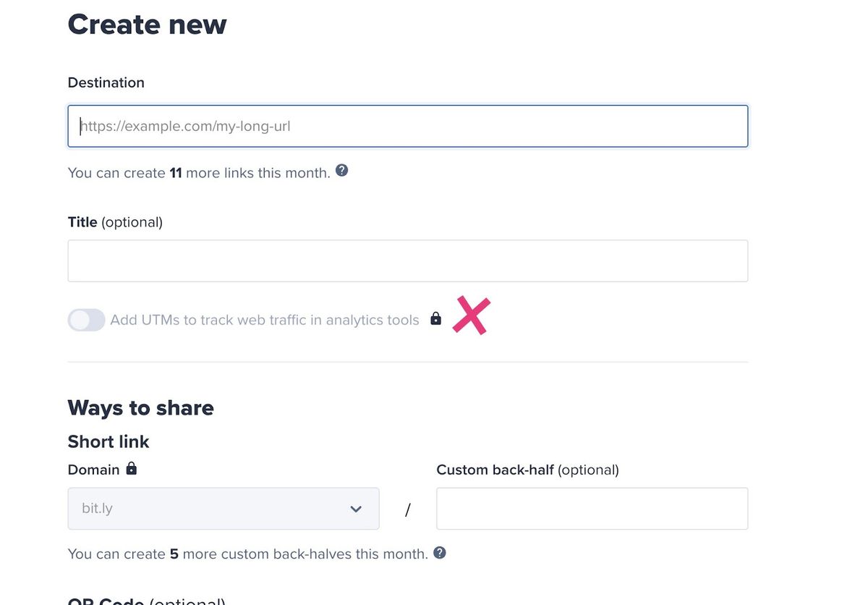Focus the Title optional text field
The width and height of the screenshot is (868, 605).
pyautogui.click(x=407, y=261)
